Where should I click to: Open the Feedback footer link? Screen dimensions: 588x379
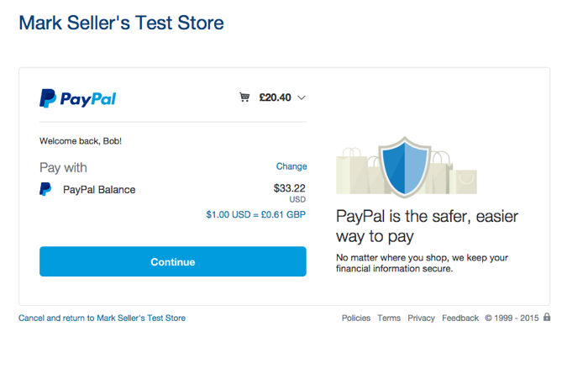click(460, 318)
